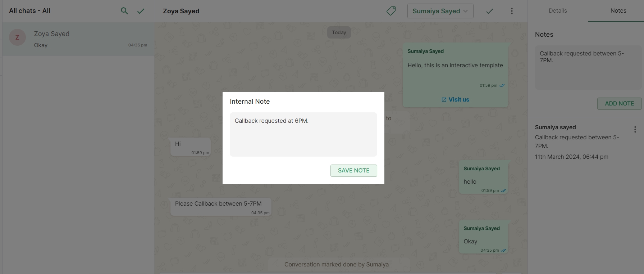Image resolution: width=644 pixels, height=274 pixels.
Task: Open the tag label icon in chat header
Action: point(391,11)
